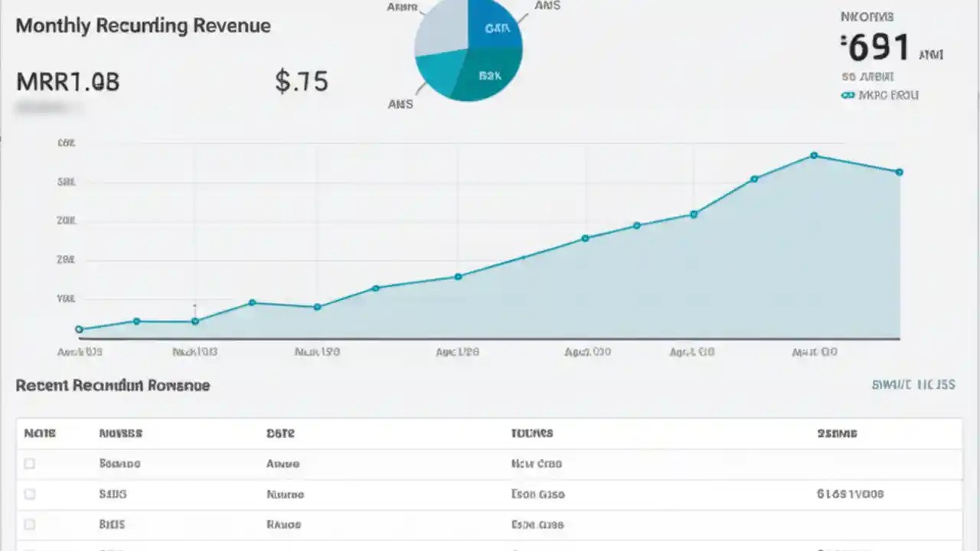Image resolution: width=980 pixels, height=551 pixels.
Task: Click the MRR1.0B stat value
Action: click(x=67, y=82)
